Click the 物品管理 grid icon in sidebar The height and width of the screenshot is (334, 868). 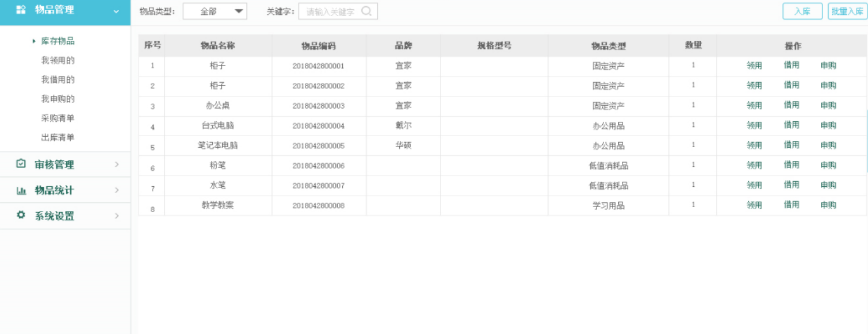point(21,10)
